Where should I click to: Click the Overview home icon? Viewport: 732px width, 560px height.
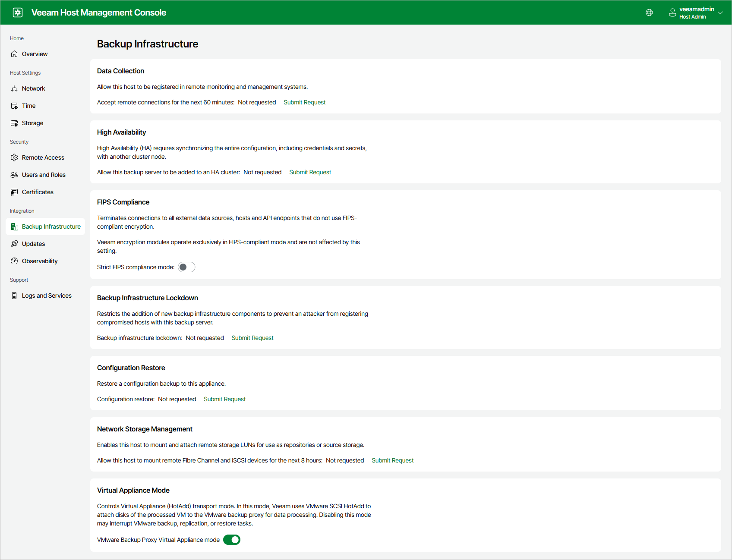14,54
